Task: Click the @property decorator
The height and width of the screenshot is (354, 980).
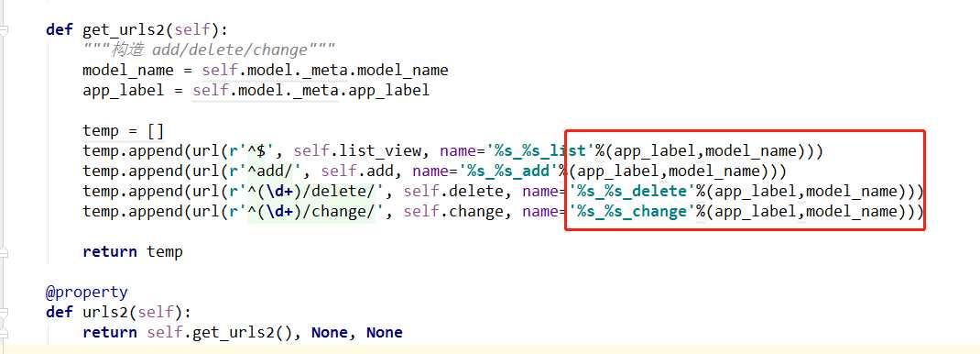Action: pyautogui.click(x=86, y=292)
